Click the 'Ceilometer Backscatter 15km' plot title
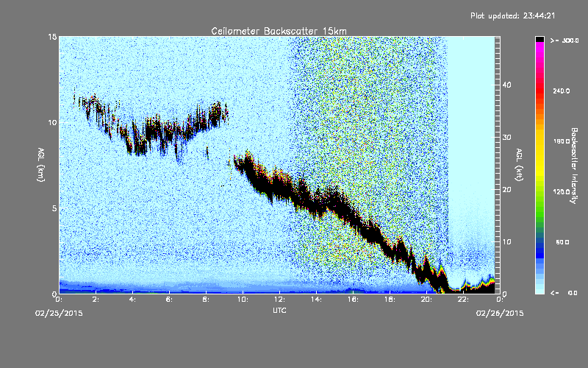 [279, 31]
